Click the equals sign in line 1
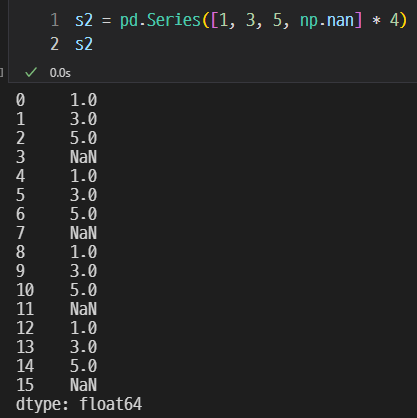This screenshot has height=418, width=417. [x=106, y=20]
